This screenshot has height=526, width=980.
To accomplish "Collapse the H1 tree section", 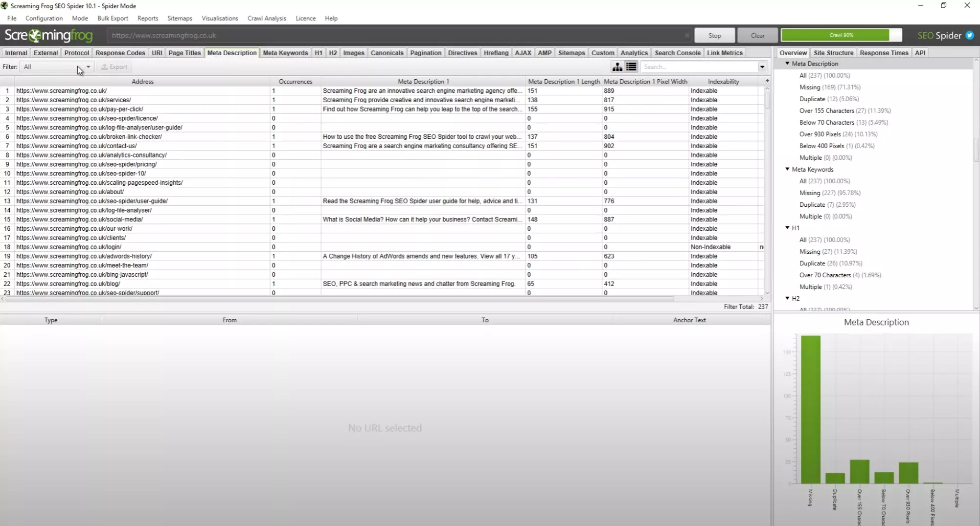I will (x=787, y=228).
